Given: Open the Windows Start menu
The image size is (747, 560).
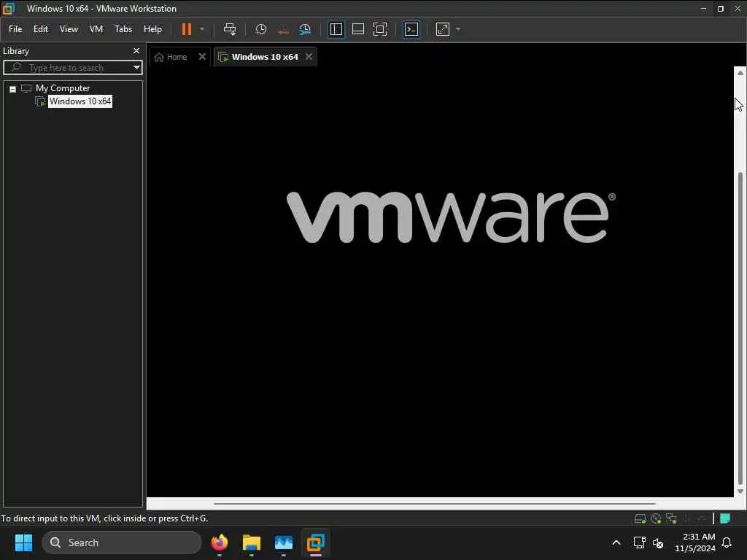Looking at the screenshot, I should coord(23,542).
